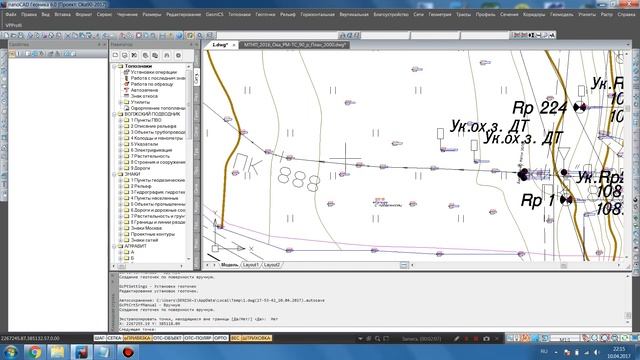Toggle the ОТС-ОБЪЕКТ object tracking mode
This screenshot has width=640, height=360.
(167, 338)
